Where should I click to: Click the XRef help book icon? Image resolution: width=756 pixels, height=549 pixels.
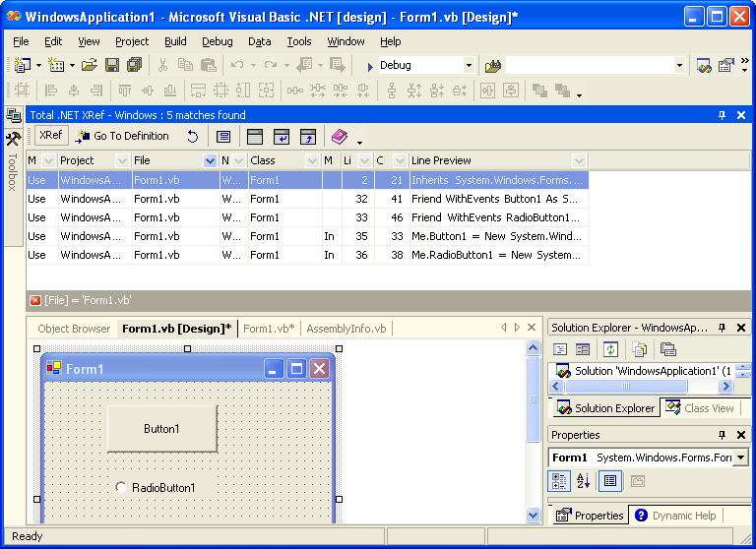click(340, 137)
